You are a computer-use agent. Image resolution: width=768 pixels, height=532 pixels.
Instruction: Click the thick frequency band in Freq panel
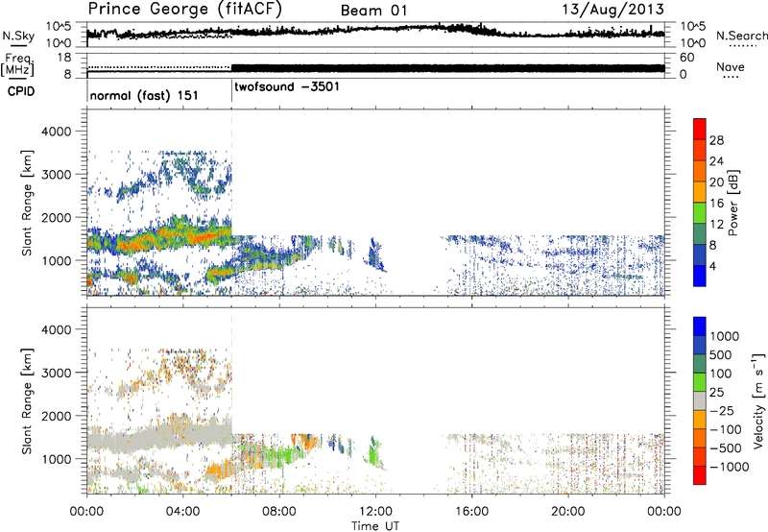(447, 68)
